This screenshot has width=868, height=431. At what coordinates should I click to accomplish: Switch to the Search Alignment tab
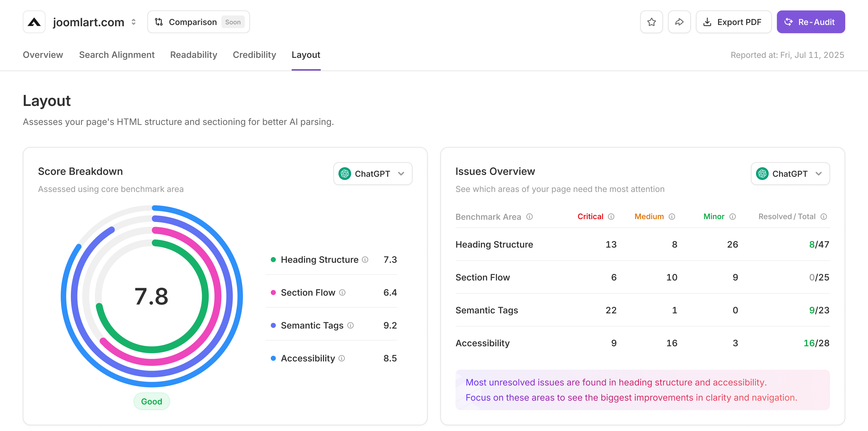(117, 55)
